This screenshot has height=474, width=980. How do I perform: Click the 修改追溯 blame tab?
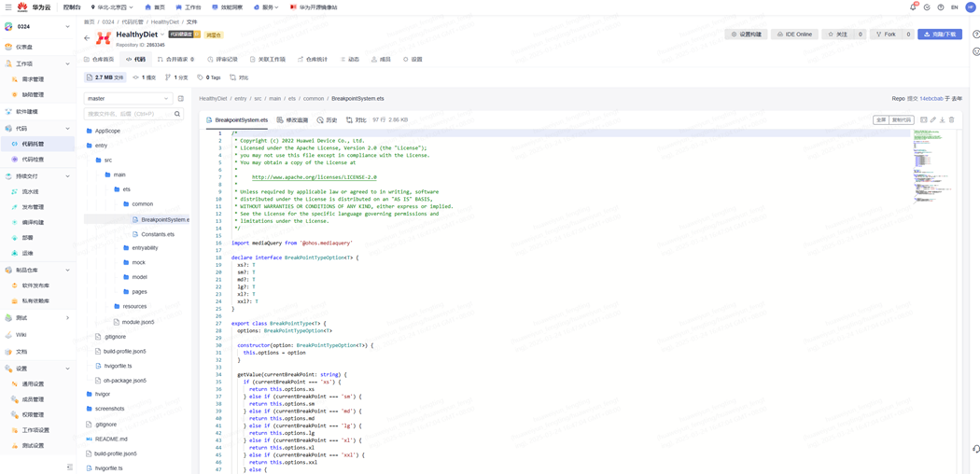pyautogui.click(x=292, y=120)
